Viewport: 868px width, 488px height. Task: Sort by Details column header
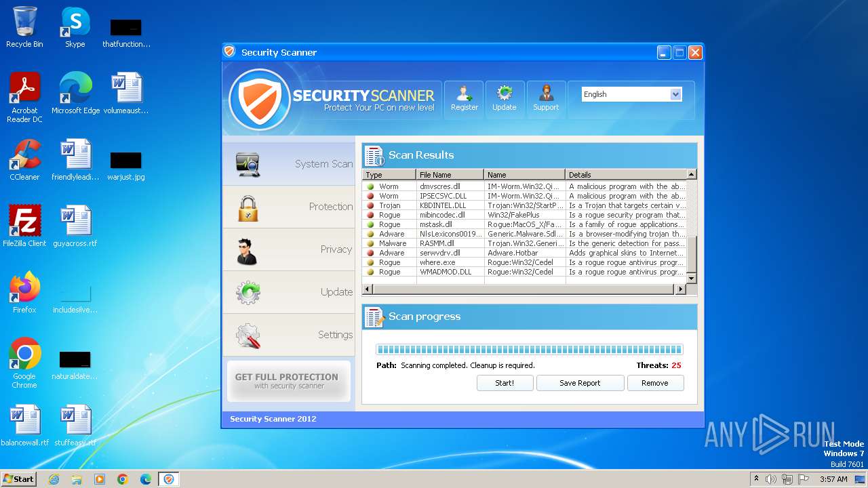point(626,175)
